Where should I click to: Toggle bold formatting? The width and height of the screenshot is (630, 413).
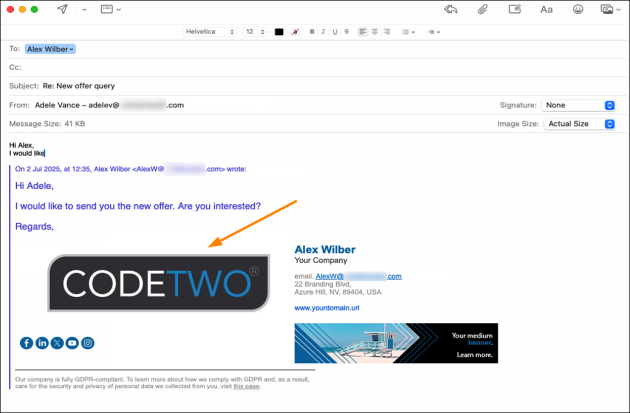312,32
